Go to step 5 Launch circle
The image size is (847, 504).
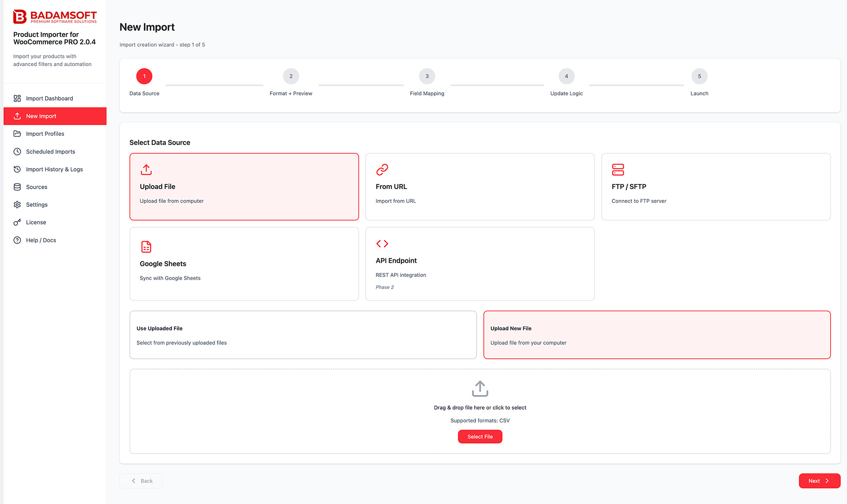(x=699, y=77)
